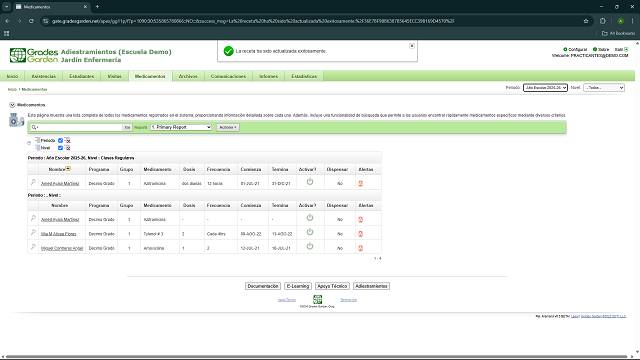Viewport: 640px width, 360px height.
Task: Open edit magnifier for Arnoid Dosis diarias row
Action: [x=33, y=182]
